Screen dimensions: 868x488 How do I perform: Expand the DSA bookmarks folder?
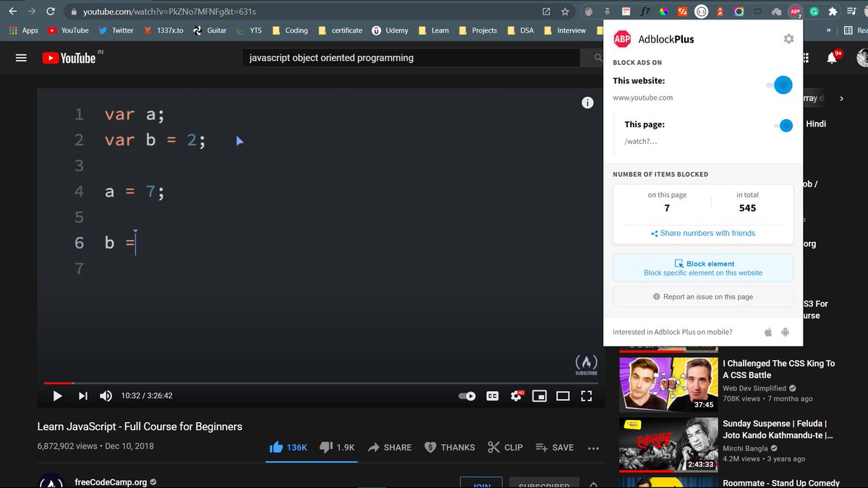[520, 30]
